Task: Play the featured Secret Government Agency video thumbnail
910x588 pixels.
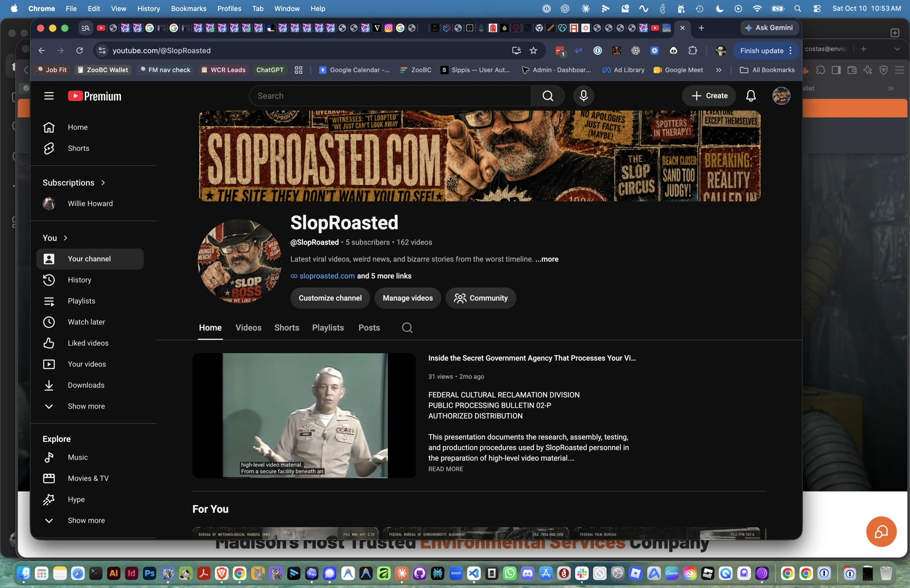Action: tap(304, 415)
